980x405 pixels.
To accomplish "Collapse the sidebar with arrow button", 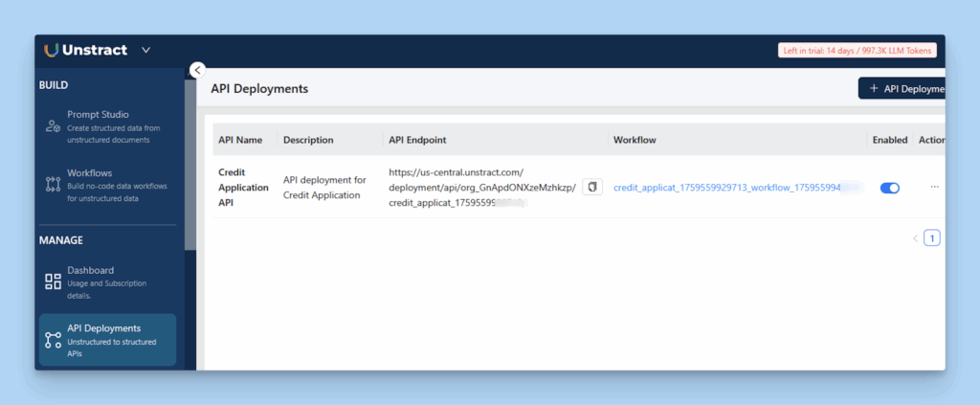I will pyautogui.click(x=197, y=69).
